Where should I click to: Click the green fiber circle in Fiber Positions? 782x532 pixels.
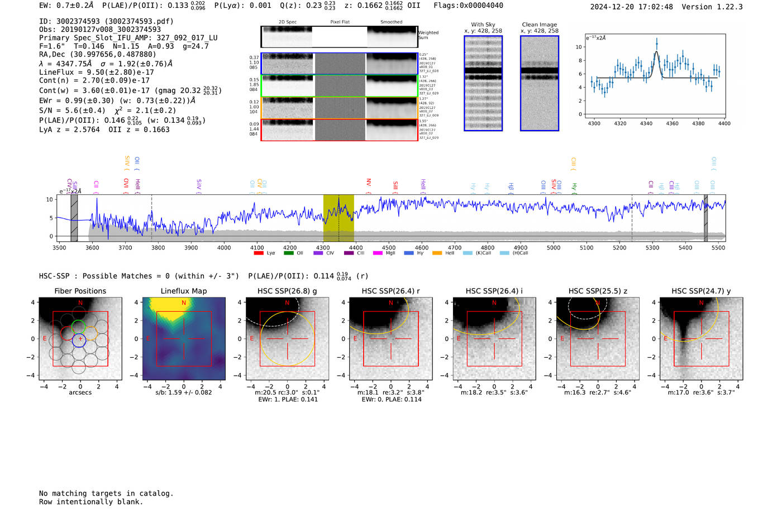pos(79,327)
